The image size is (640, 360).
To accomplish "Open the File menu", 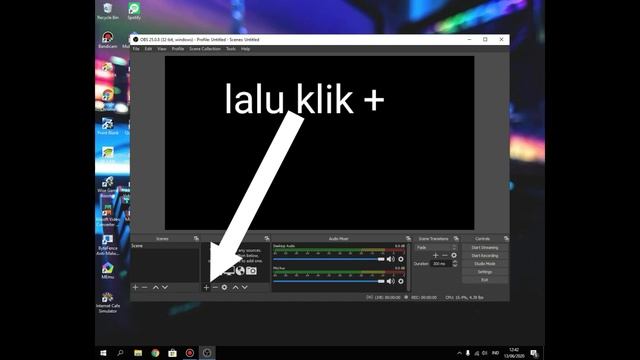I will point(136,49).
